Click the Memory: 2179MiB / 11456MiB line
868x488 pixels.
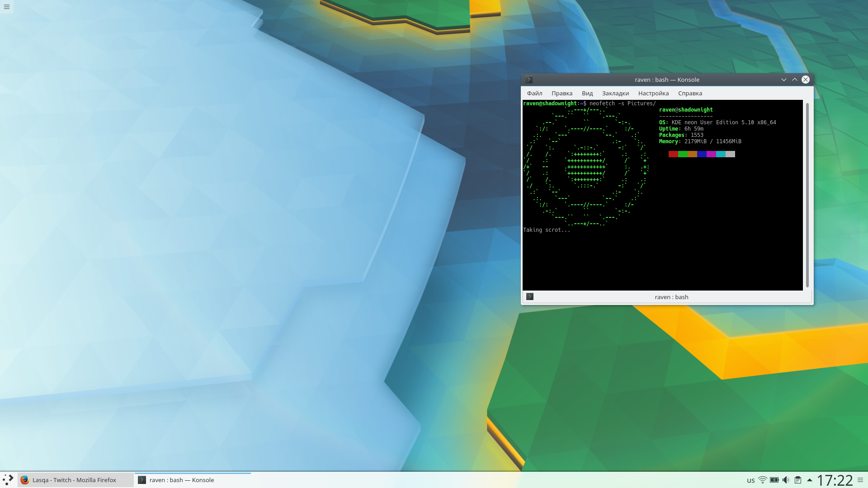[x=700, y=141]
